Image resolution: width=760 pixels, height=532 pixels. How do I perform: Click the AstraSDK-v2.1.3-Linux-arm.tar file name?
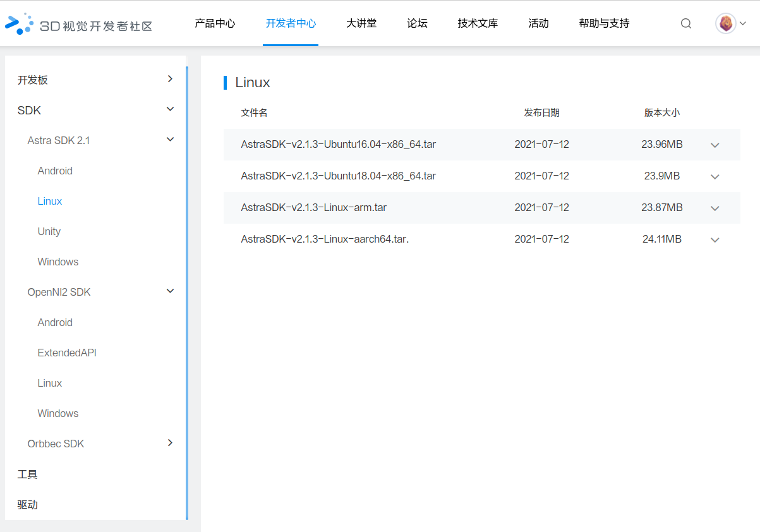313,207
